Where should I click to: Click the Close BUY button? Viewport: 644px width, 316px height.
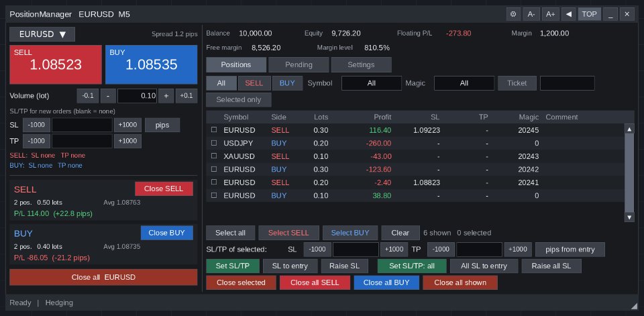[x=167, y=233]
